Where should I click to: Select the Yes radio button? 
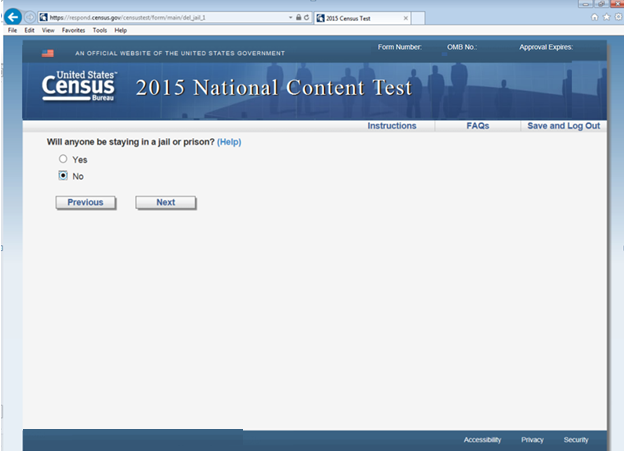pos(63,159)
